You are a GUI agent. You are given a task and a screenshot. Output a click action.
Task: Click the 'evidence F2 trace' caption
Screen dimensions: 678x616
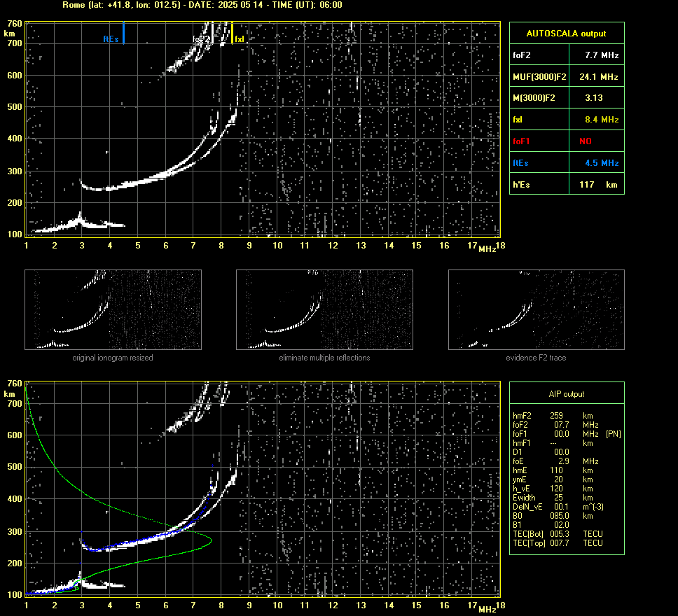tap(536, 358)
